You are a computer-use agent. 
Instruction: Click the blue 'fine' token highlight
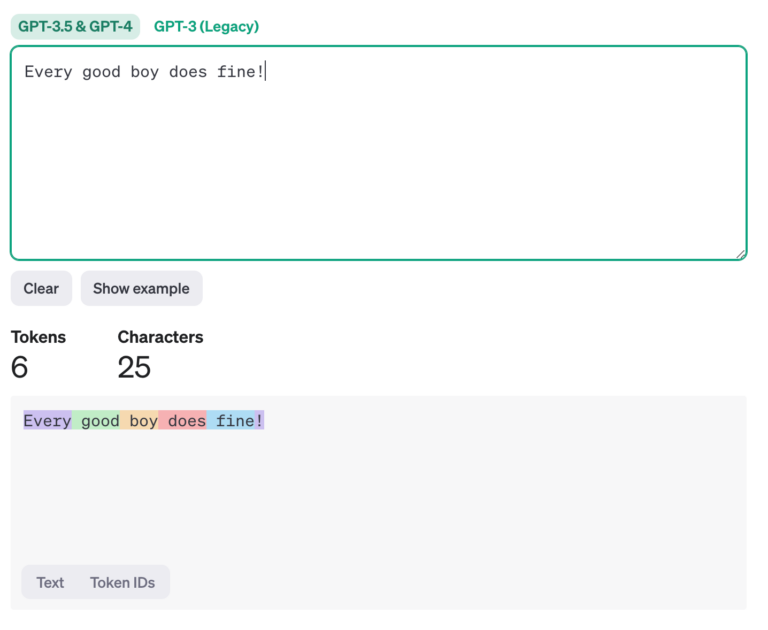pyautogui.click(x=231, y=420)
